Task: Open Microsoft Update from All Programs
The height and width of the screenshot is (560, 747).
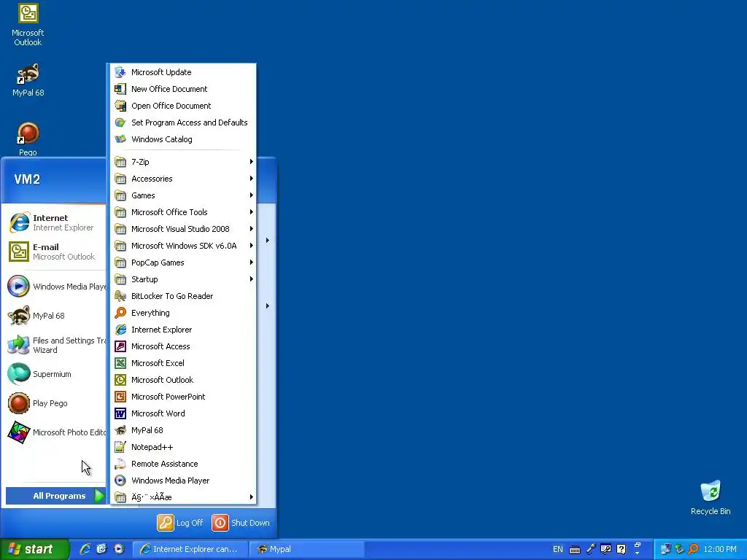Action: click(182, 72)
